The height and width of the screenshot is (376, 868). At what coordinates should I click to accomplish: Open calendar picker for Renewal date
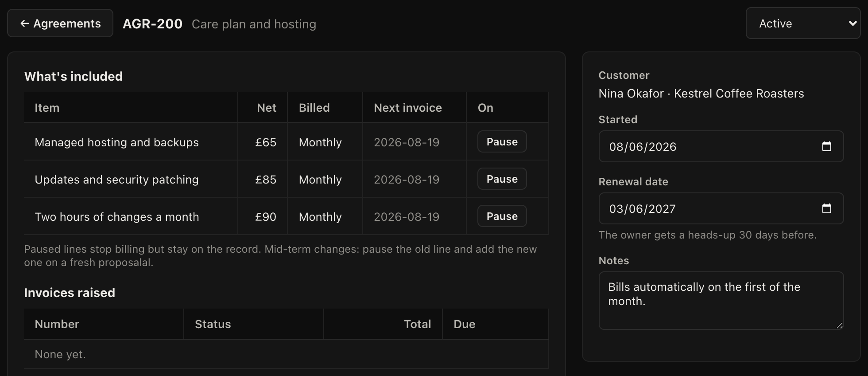point(826,209)
